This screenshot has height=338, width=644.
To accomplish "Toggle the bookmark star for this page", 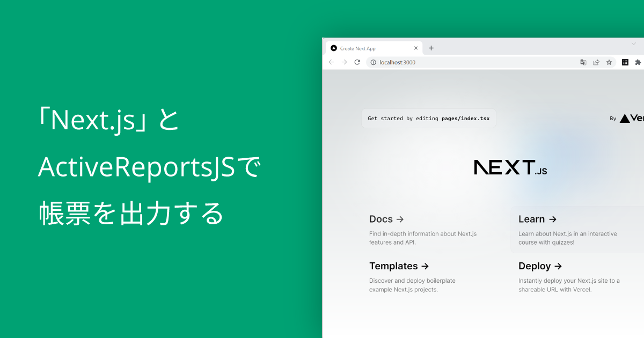I will (609, 62).
